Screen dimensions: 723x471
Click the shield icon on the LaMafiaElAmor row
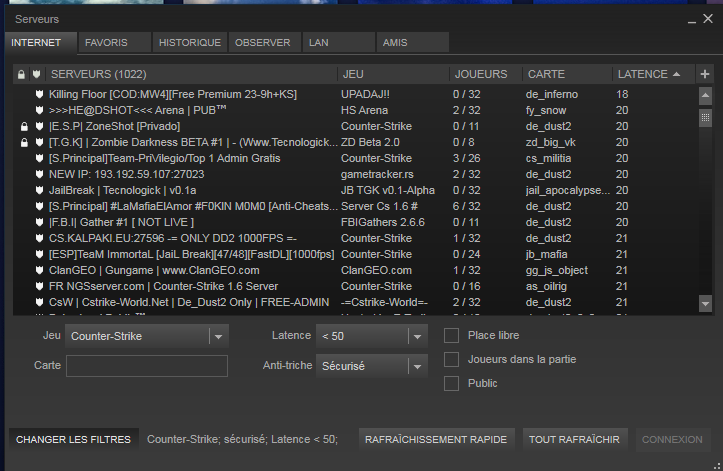(40, 206)
